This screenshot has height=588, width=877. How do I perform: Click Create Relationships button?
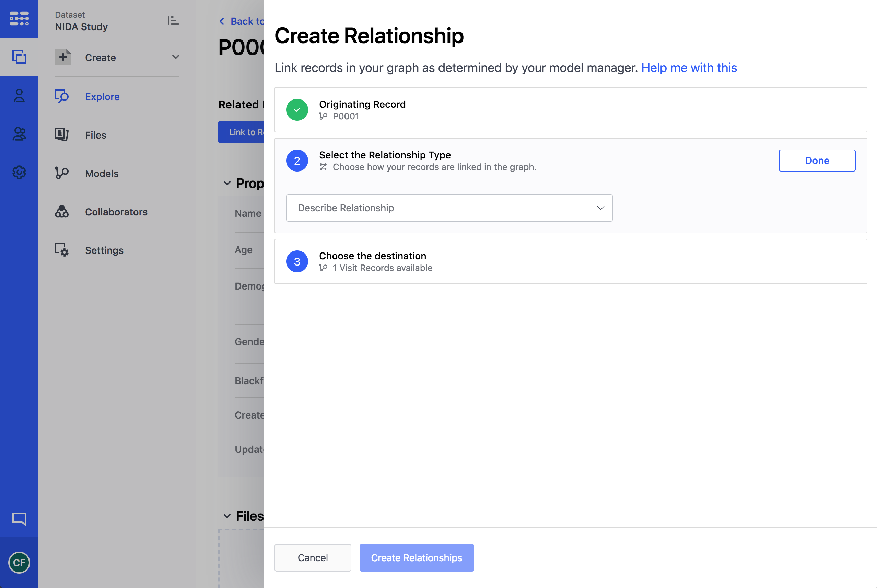pos(416,557)
